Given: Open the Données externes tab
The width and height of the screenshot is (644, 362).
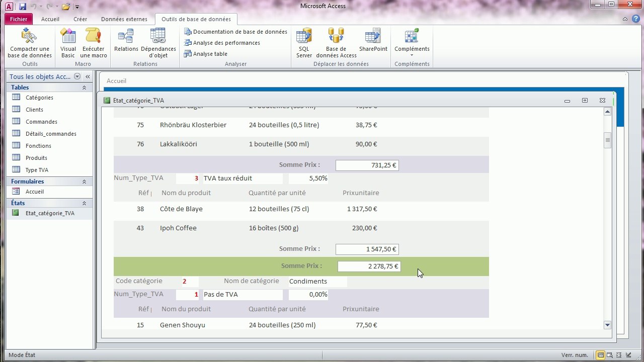Looking at the screenshot, I should pos(124,19).
